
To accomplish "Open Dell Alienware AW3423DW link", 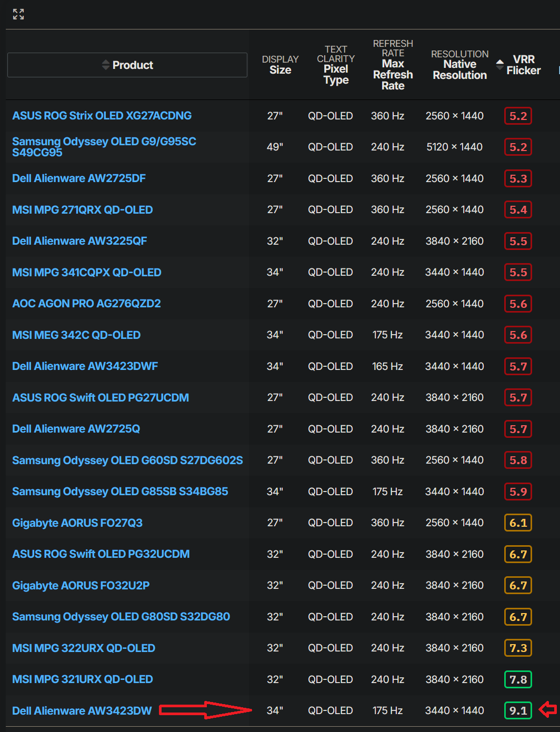I will [x=82, y=710].
